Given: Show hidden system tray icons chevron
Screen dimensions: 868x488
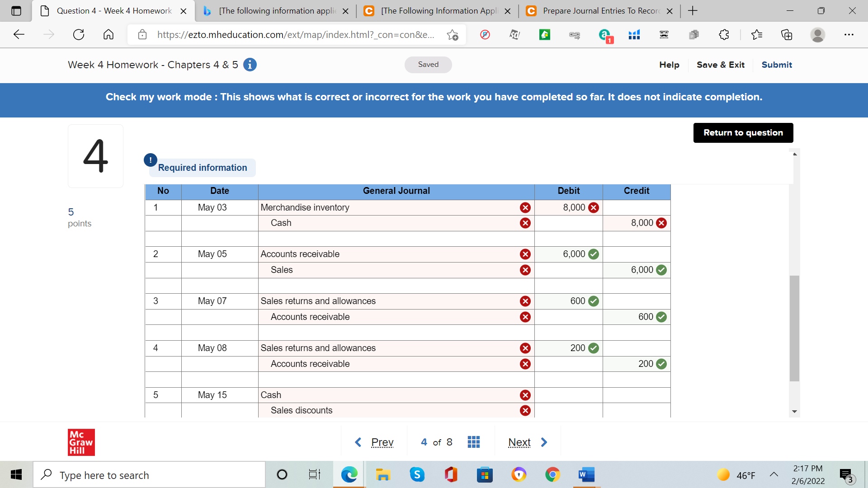Looking at the screenshot, I should point(774,474).
